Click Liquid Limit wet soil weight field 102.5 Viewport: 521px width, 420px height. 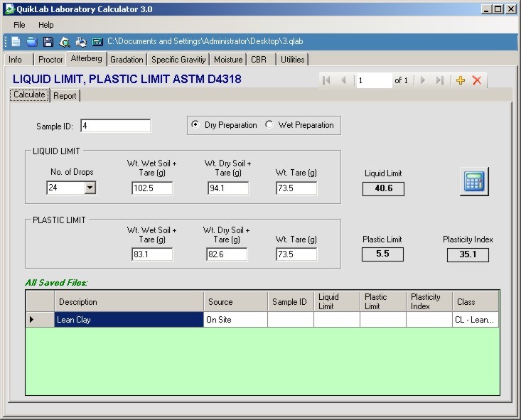(152, 188)
